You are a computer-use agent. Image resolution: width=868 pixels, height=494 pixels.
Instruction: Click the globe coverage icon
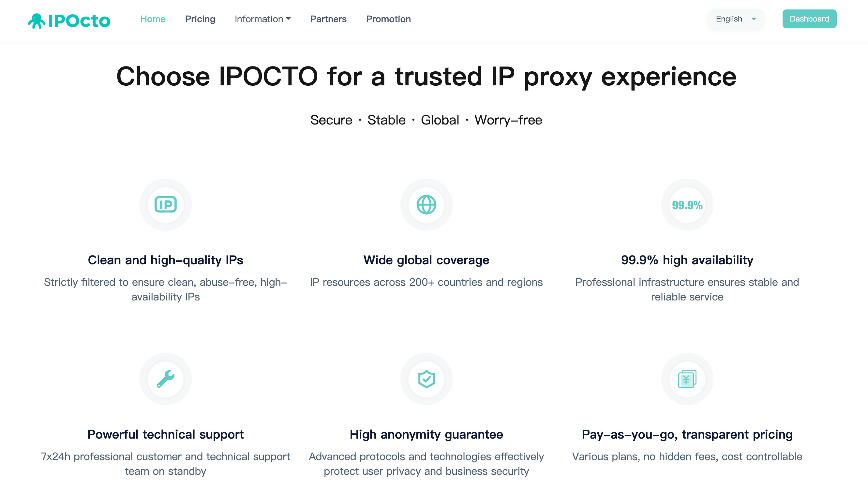426,205
